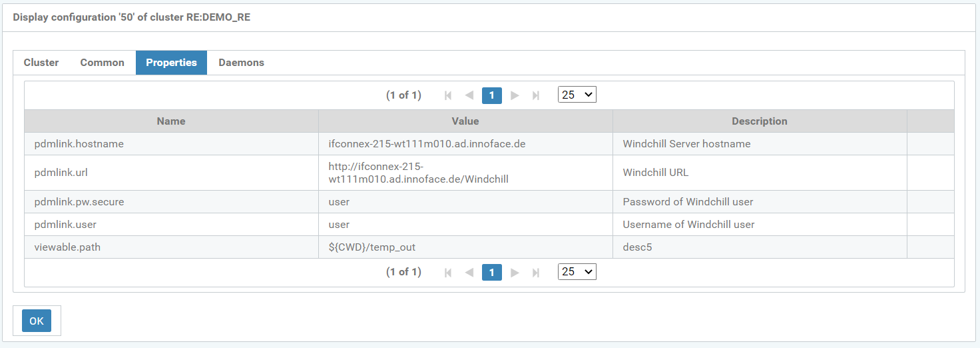Go to last page in bottom paginator
The width and height of the screenshot is (980, 348).
click(x=536, y=272)
